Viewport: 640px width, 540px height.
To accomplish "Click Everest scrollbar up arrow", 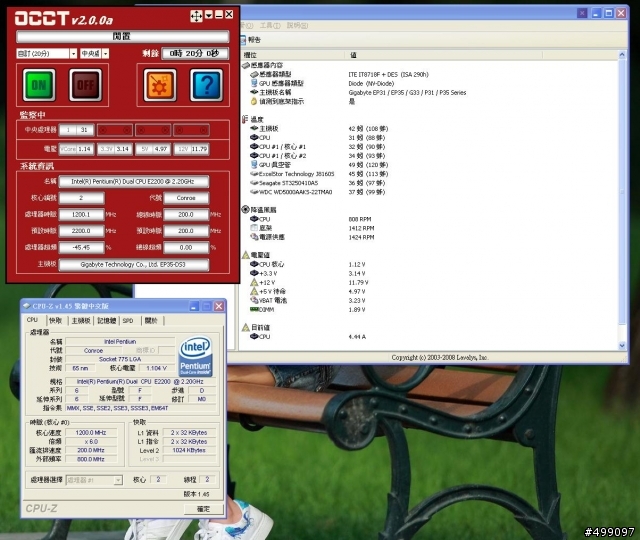I will pos(622,54).
